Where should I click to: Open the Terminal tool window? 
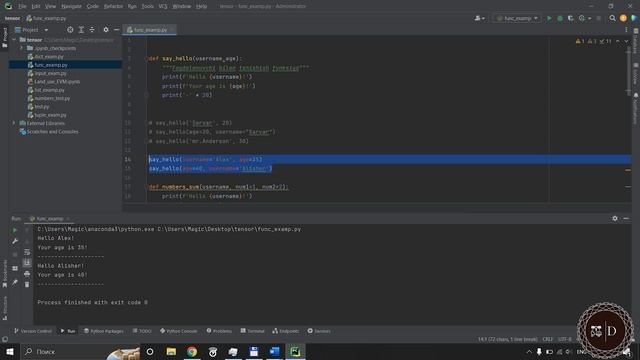coord(252,331)
